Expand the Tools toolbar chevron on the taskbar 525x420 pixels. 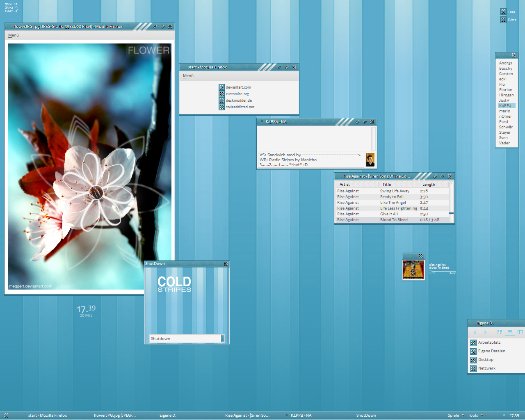[482, 415]
